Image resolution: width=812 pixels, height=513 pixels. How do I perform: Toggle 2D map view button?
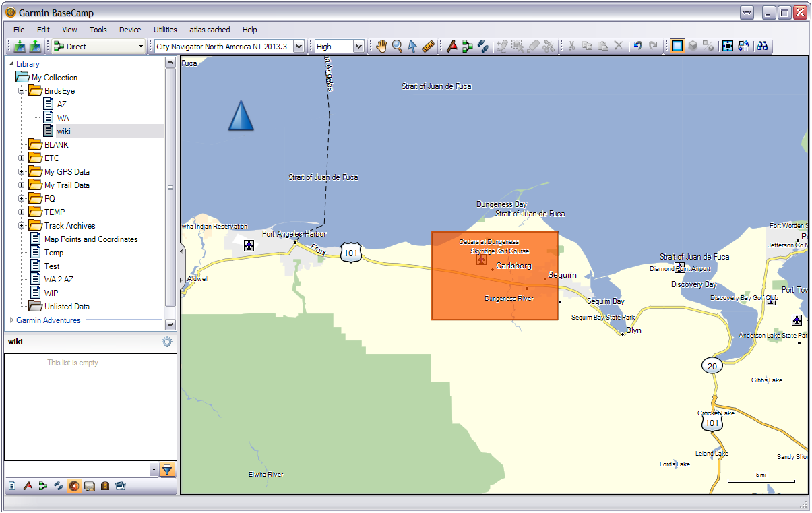(x=677, y=46)
